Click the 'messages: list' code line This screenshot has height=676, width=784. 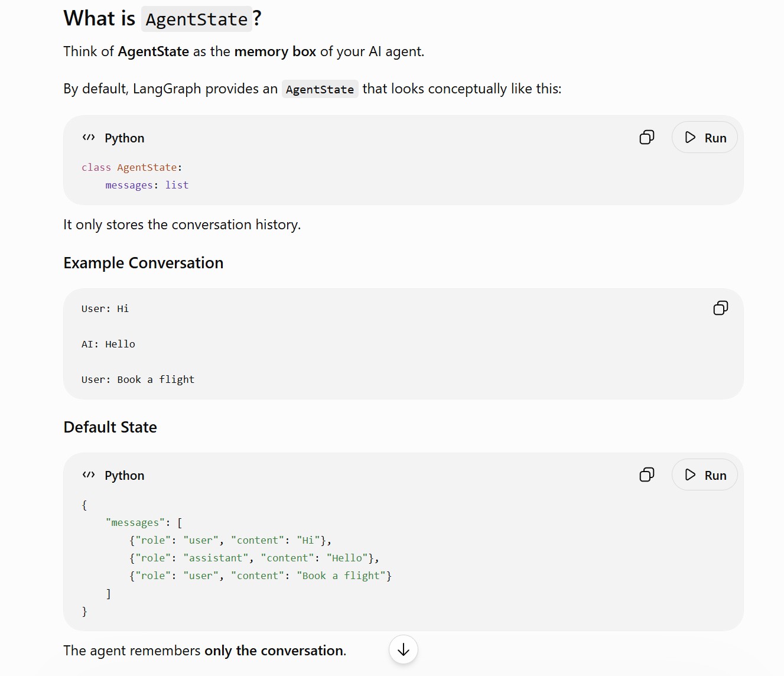(147, 185)
